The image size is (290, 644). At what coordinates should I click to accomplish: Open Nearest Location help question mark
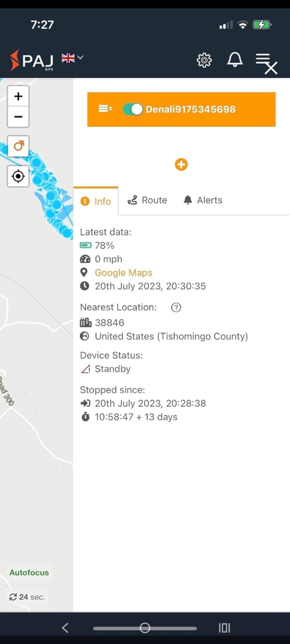click(x=176, y=308)
